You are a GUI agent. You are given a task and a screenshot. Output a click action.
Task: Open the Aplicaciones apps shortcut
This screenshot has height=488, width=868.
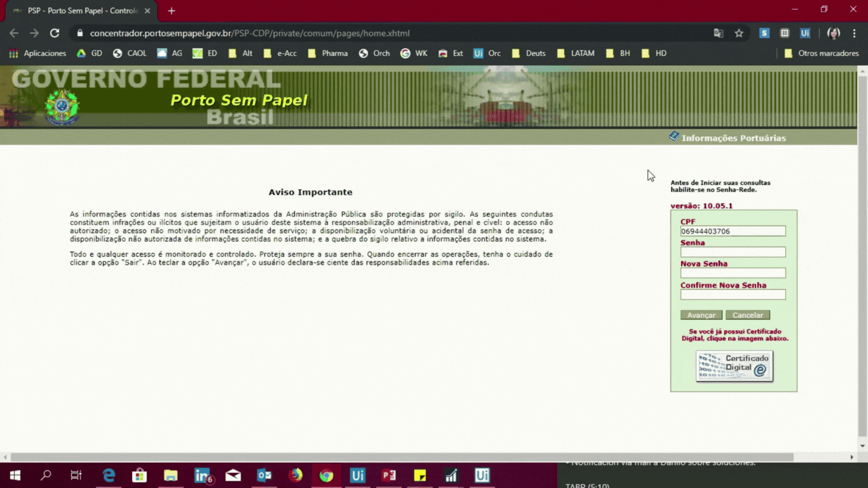[x=37, y=53]
